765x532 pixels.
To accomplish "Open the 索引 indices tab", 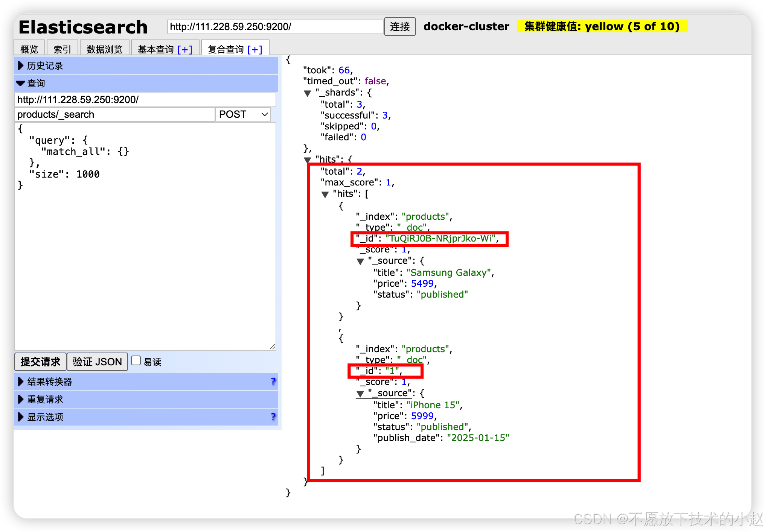I will point(62,49).
